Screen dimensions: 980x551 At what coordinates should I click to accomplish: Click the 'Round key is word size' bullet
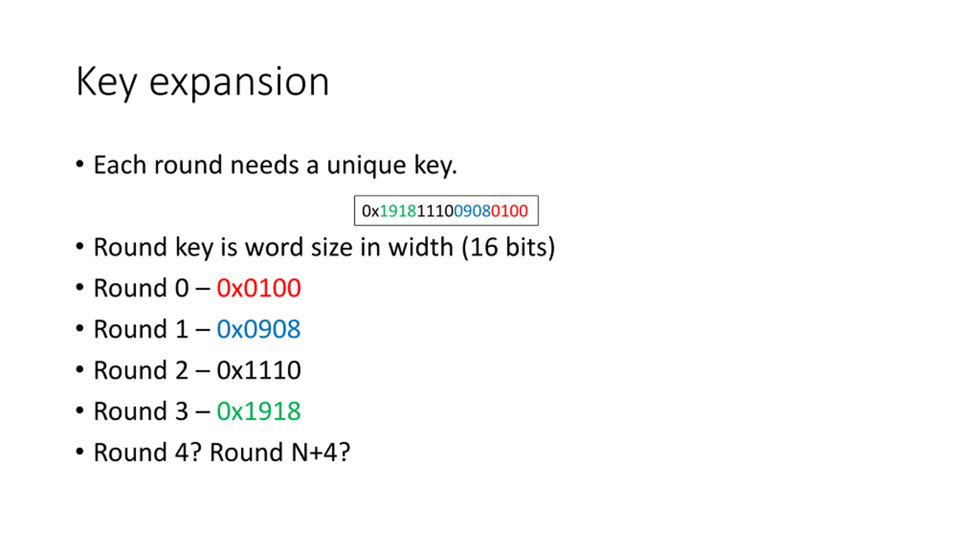pos(324,248)
